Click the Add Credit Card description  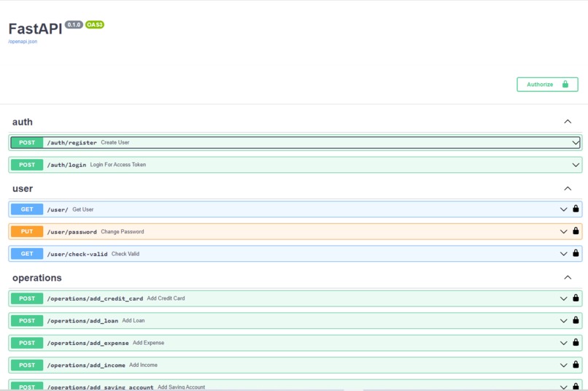pos(166,298)
